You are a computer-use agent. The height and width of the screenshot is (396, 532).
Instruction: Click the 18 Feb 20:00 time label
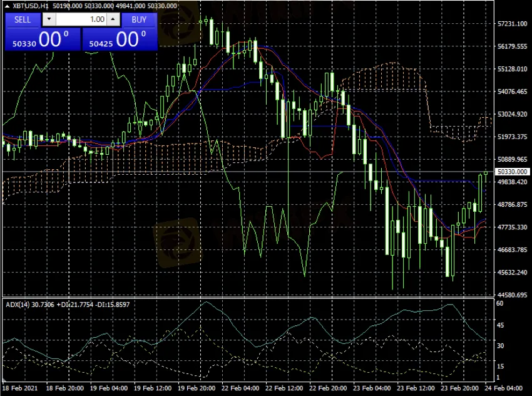coord(65,388)
